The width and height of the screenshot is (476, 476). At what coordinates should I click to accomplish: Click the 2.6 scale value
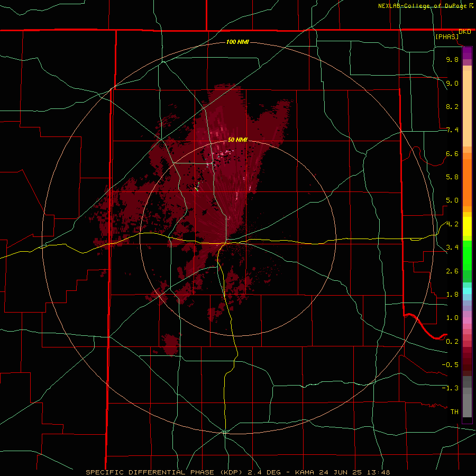452,271
